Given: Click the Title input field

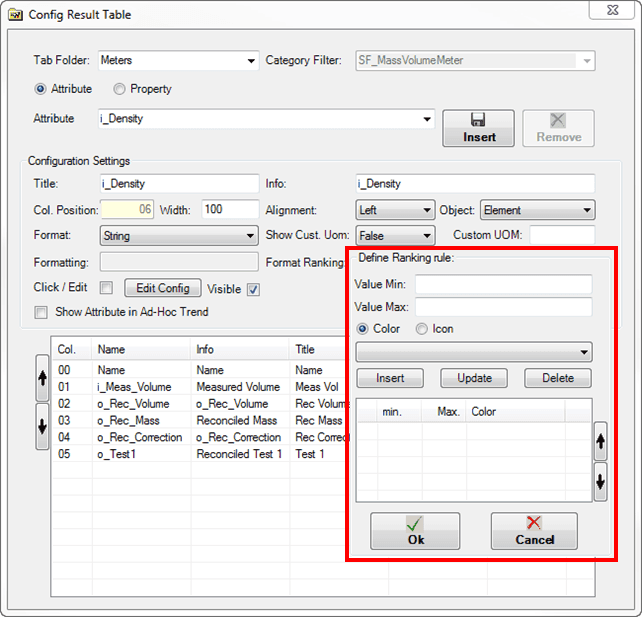Looking at the screenshot, I should tap(179, 183).
